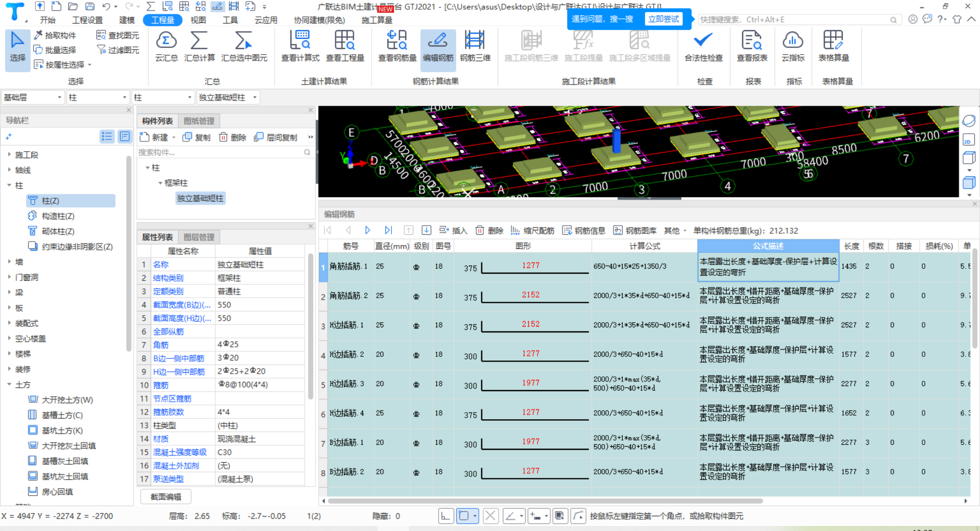This screenshot has height=531, width=980.
Task: Click 过滤图元 tool
Action: [118, 50]
